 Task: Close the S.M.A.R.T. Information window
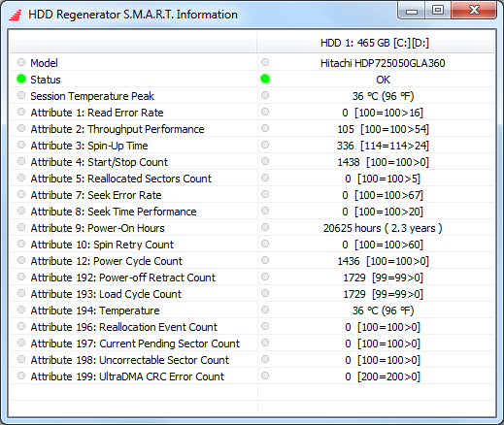(x=474, y=10)
